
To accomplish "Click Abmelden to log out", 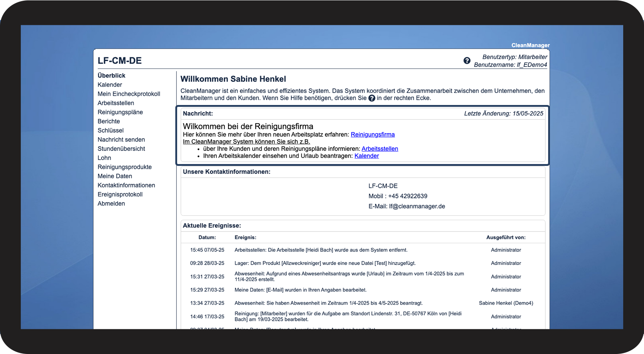I will pos(111,203).
